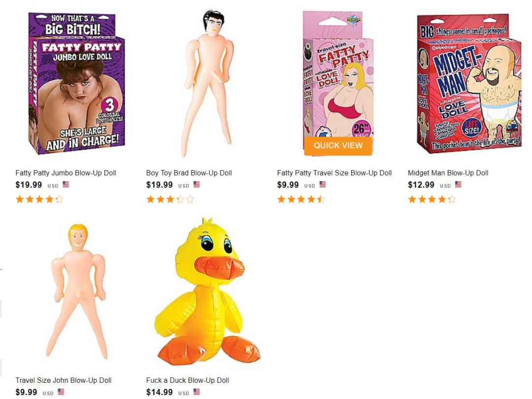Open the Boy Toy Brad Blow-Up Doll link
Image resolution: width=532 pixels, height=399 pixels.
[189, 173]
